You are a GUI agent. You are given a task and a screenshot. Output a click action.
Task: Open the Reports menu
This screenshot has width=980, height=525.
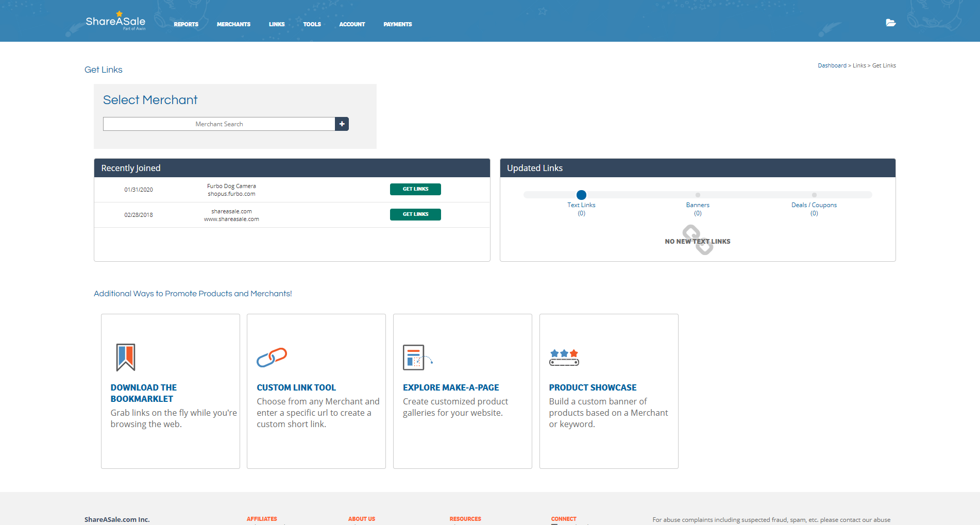click(186, 24)
